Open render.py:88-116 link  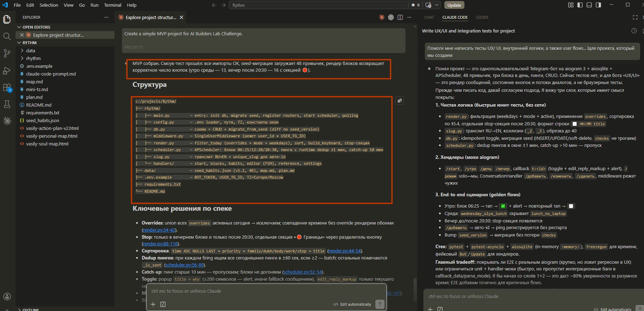[x=160, y=244]
